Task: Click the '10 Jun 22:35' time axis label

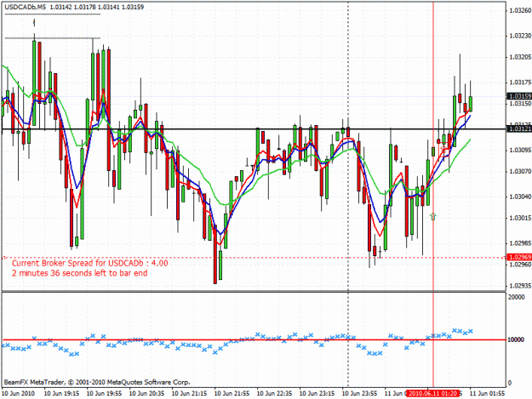Action: tap(274, 394)
